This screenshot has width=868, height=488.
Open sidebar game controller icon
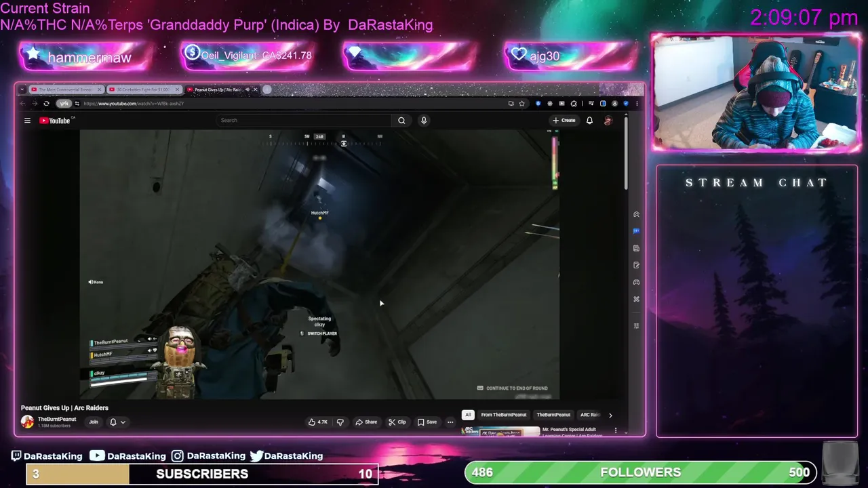coord(636,282)
